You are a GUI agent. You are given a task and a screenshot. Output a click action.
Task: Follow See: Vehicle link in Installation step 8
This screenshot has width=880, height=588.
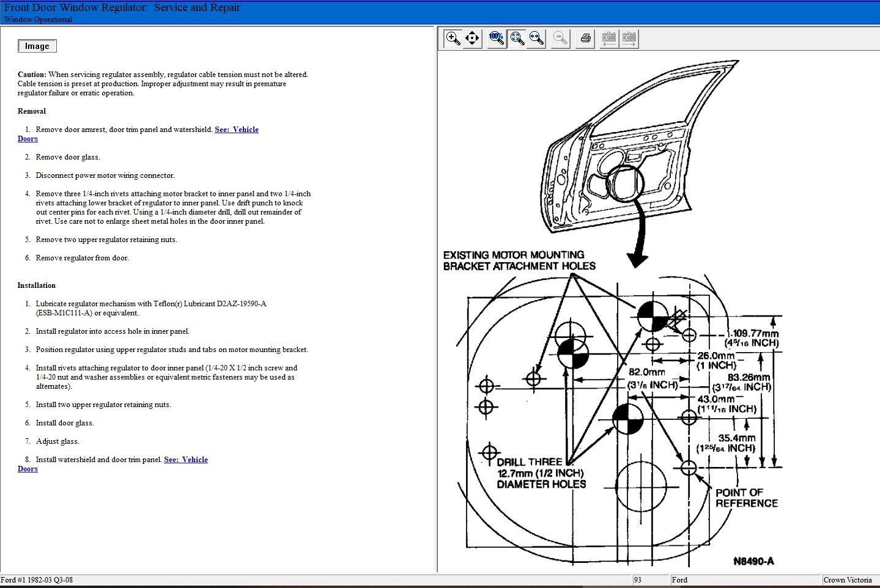[186, 460]
